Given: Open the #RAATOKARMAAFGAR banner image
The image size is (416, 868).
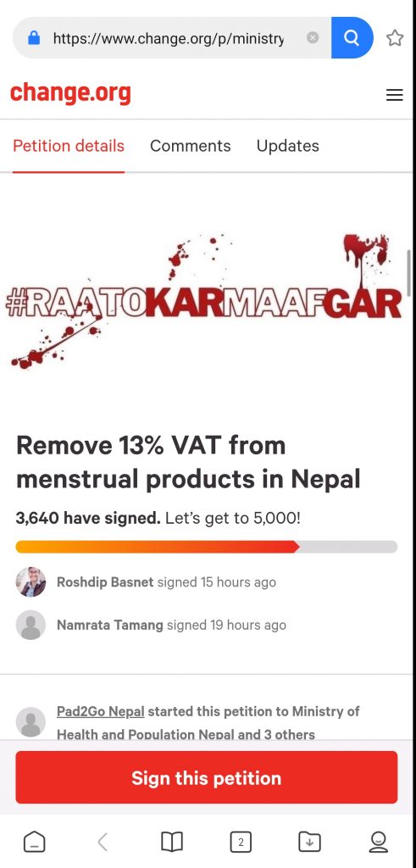Looking at the screenshot, I should [205, 302].
